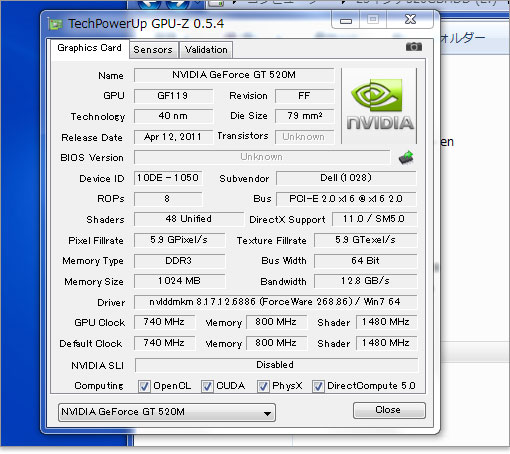Toggle the DirectCompute 5.0 checkbox
The height and width of the screenshot is (454, 510).
click(318, 386)
